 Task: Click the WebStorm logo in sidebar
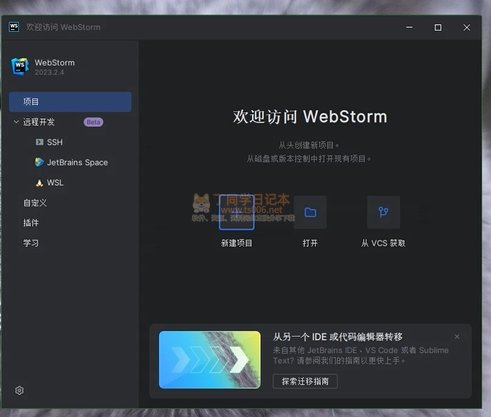20,67
